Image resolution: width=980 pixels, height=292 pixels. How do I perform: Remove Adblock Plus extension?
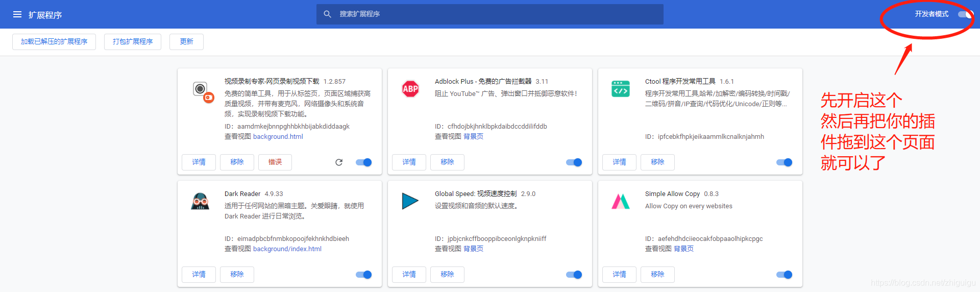point(447,162)
